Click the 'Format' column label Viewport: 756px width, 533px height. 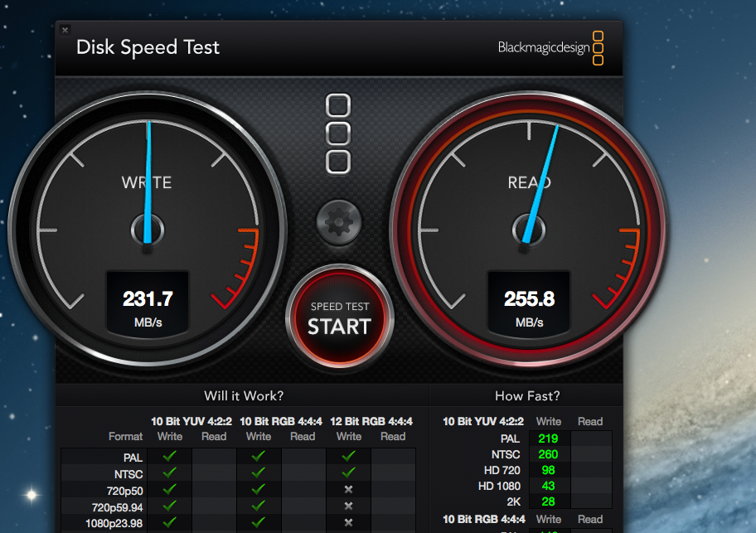pos(125,437)
